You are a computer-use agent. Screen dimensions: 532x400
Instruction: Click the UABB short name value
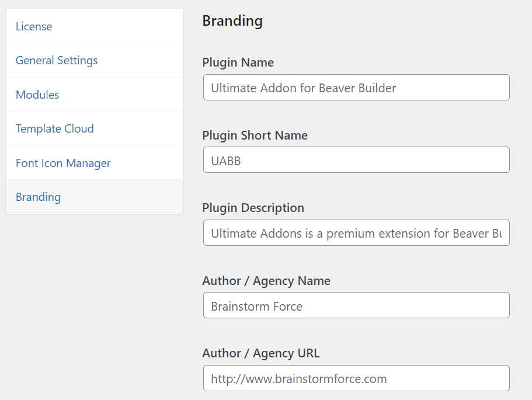pyautogui.click(x=224, y=159)
